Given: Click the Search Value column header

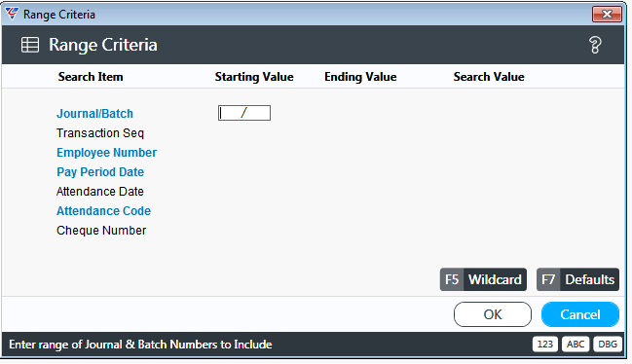Looking at the screenshot, I should [489, 77].
